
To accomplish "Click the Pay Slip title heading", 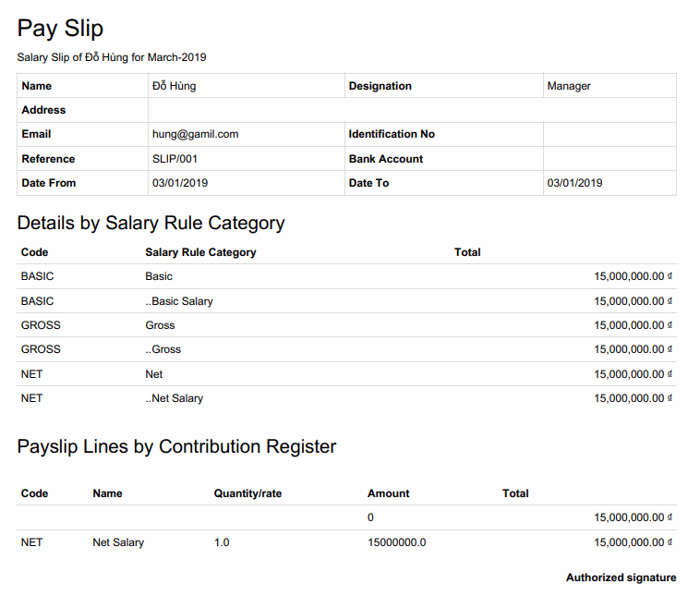I will 60,29.
